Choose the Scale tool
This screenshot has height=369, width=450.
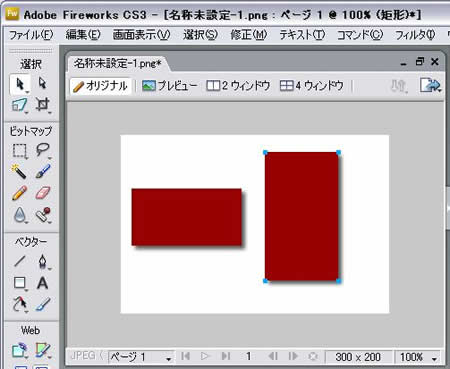[19, 105]
